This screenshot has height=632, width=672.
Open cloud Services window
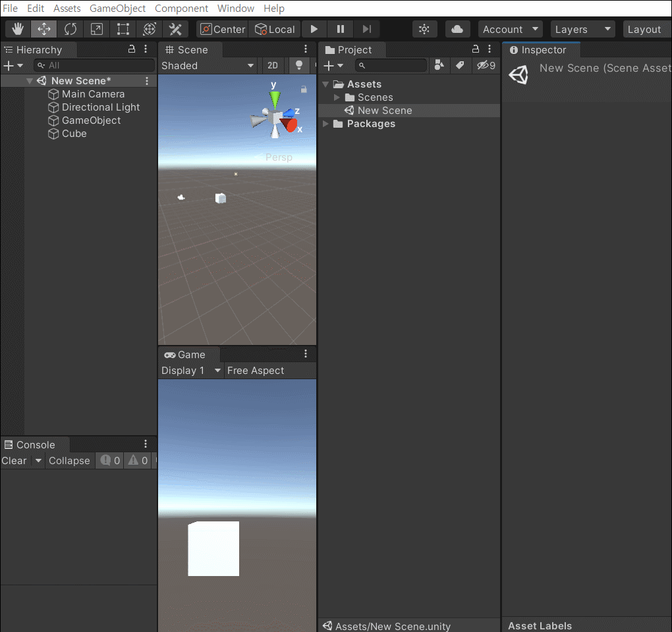point(457,29)
